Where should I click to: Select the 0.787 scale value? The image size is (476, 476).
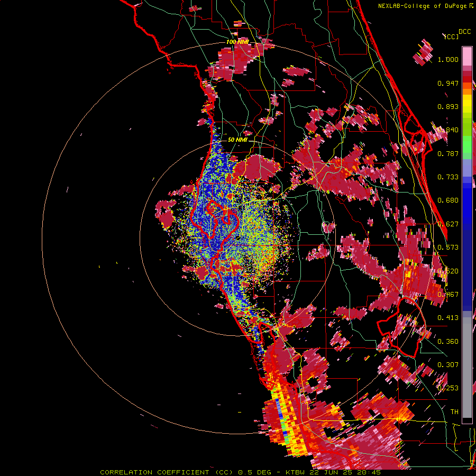click(x=448, y=153)
